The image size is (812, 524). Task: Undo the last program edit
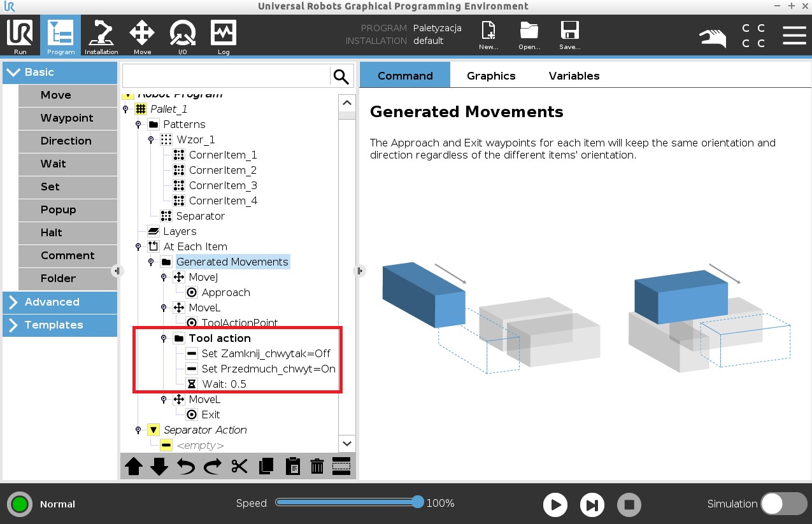(x=186, y=467)
